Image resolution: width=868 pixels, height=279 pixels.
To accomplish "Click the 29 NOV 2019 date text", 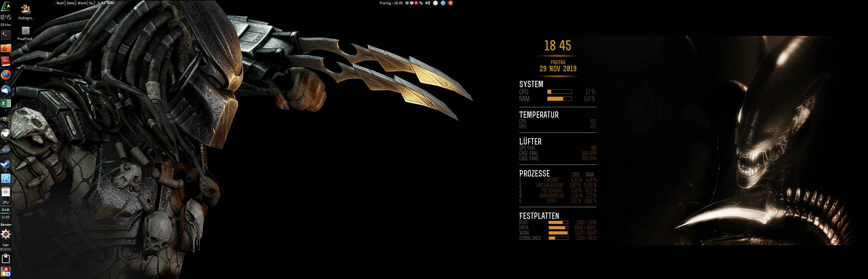I will tap(558, 69).
